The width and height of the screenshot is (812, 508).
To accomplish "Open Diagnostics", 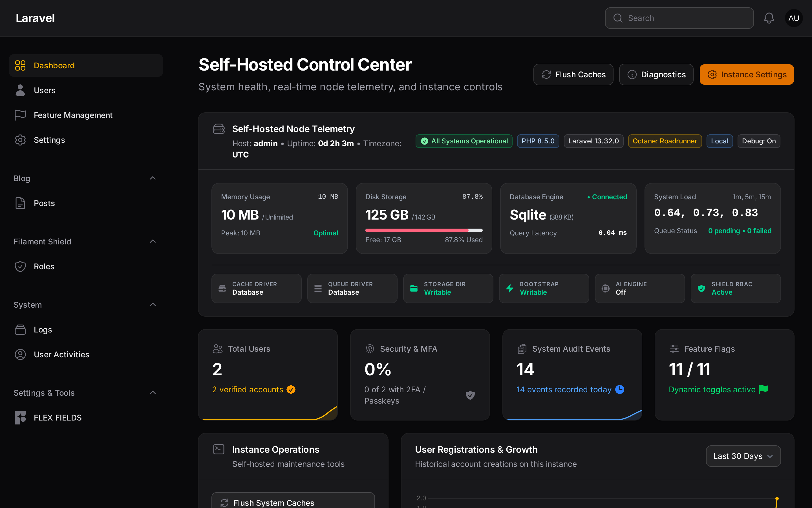I will point(656,75).
